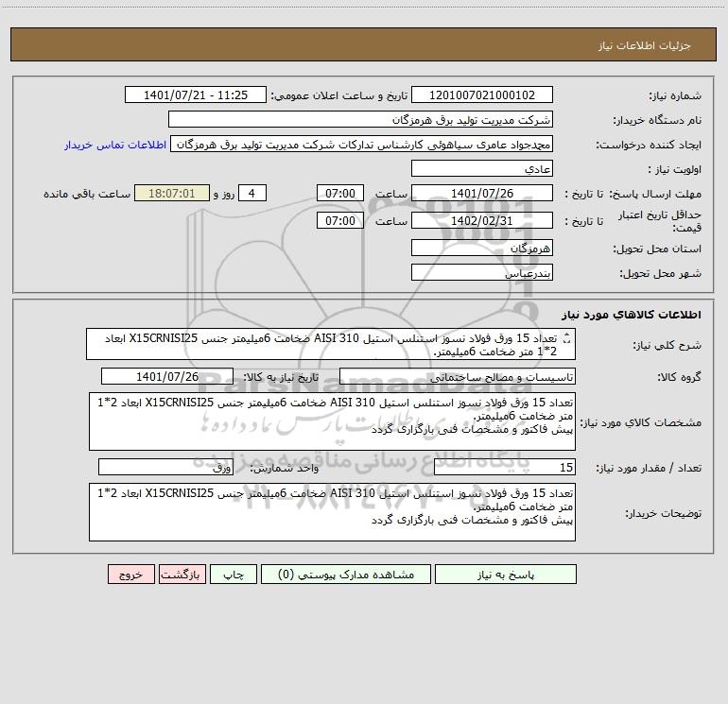The image size is (728, 704).
Task: Click the 'پاسخ به نیاز' button
Action: point(506,575)
